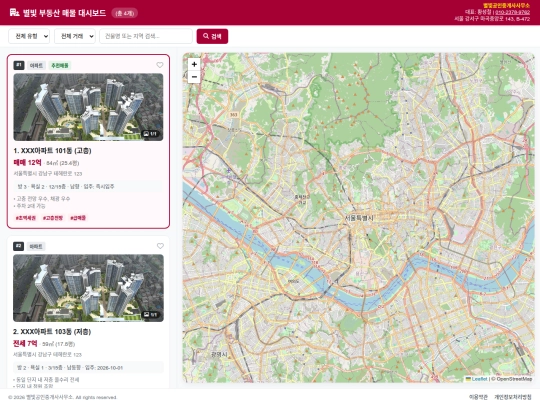Screen dimensions: 540x405
Task: Click the total count badge beside dashboard title
Action: pyautogui.click(x=124, y=13)
